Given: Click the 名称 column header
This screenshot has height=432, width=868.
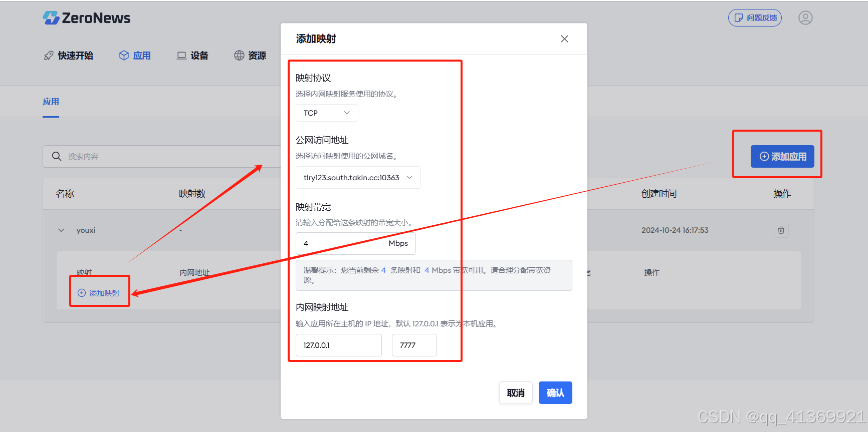Looking at the screenshot, I should 65,194.
